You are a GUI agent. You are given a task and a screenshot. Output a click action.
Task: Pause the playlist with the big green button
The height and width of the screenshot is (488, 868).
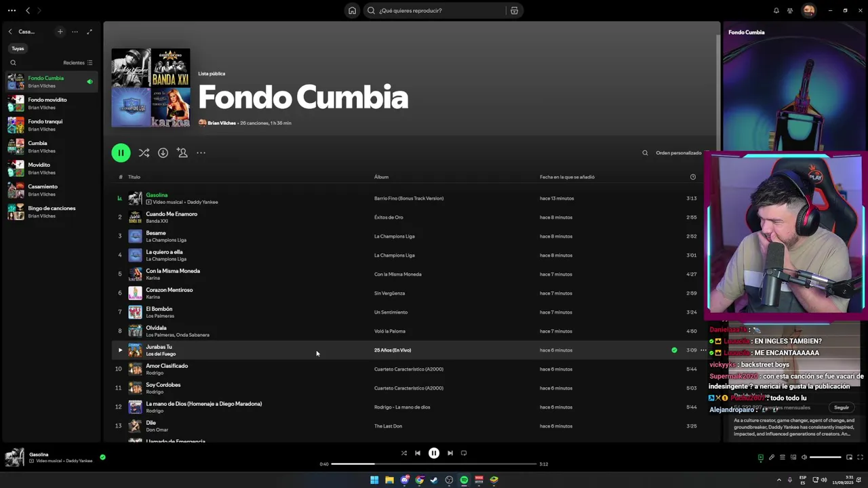coord(121,152)
